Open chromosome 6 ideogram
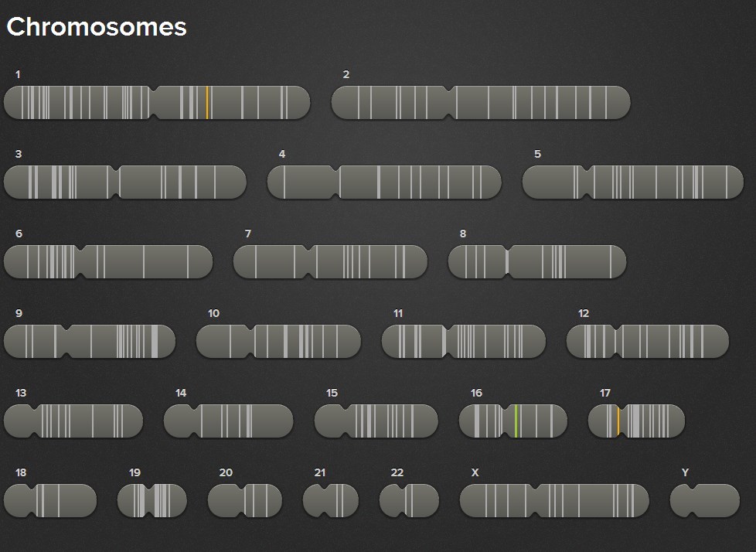The height and width of the screenshot is (552, 756). pos(108,262)
